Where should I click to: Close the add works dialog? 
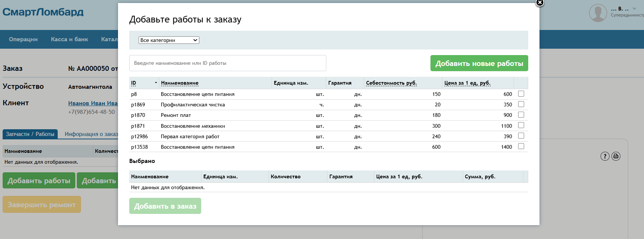(539, 3)
